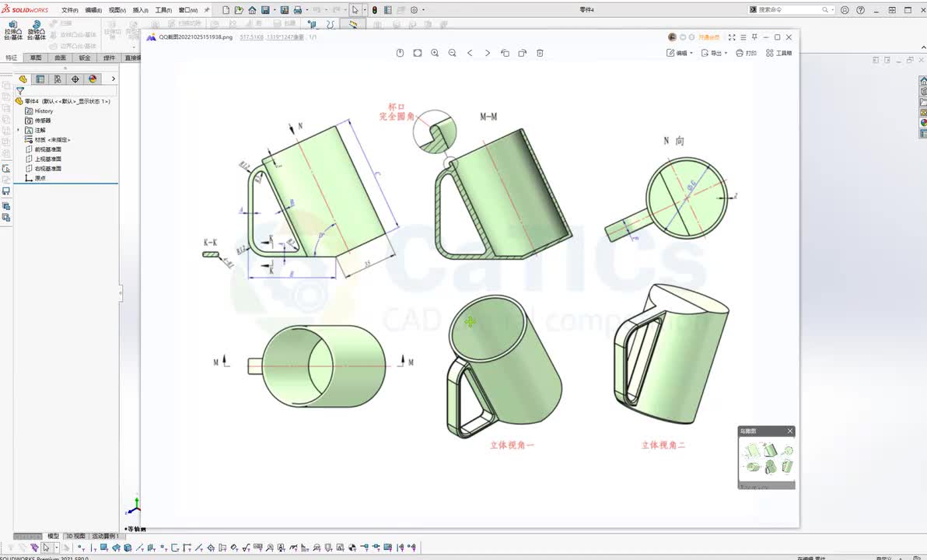Zoom out on the image viewer
Screen dimensions: 927x560
click(453, 53)
